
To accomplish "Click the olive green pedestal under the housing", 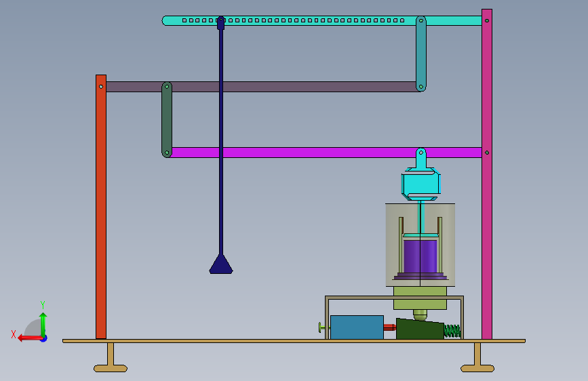I will pos(420,298).
